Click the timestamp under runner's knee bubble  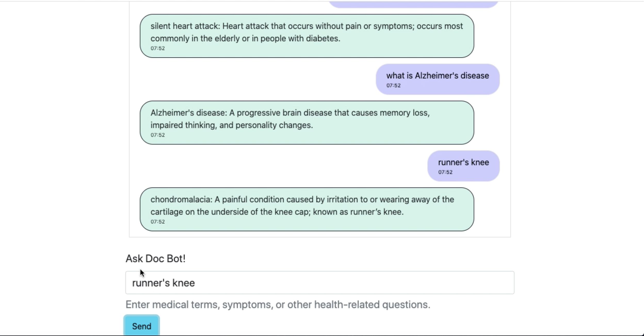[445, 172]
